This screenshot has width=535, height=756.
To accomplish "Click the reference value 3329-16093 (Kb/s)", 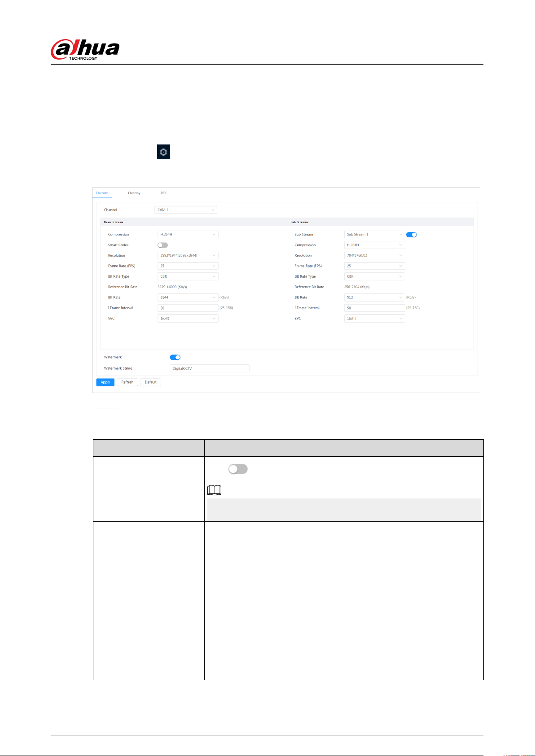I will coord(172,287).
